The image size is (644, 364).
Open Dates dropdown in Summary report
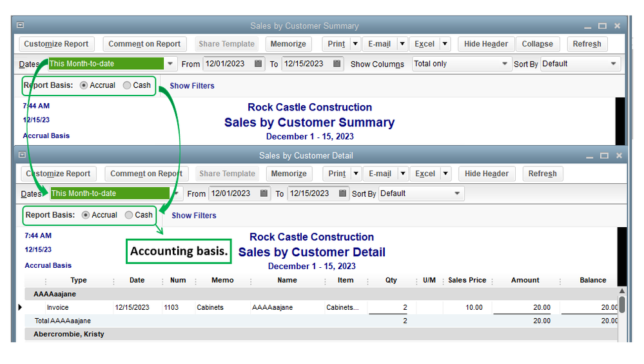tap(170, 64)
